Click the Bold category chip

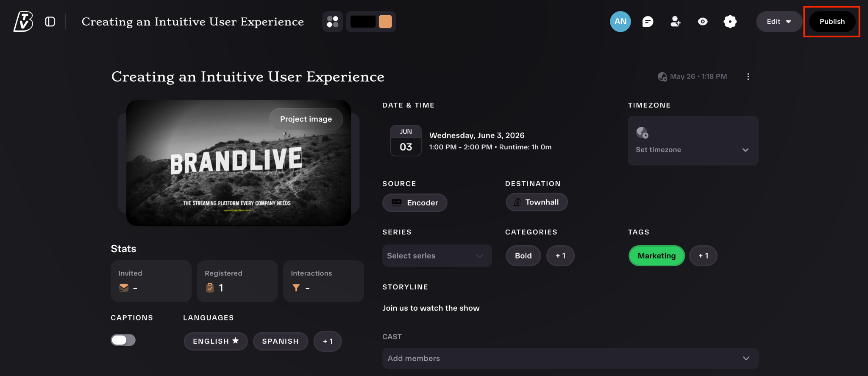pos(523,256)
